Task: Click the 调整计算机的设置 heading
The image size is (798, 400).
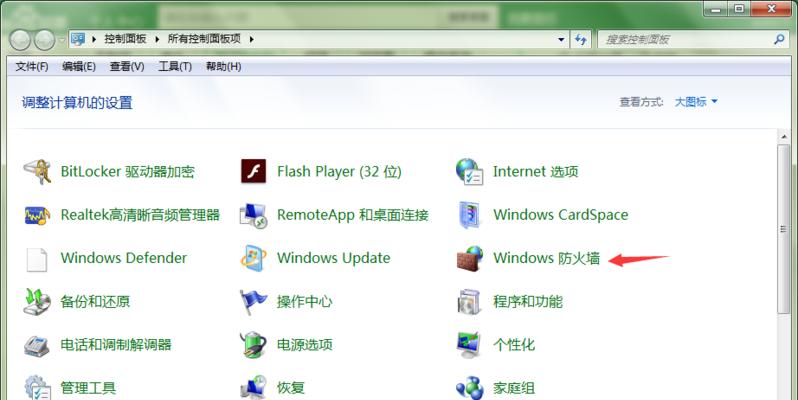Action: (x=77, y=103)
